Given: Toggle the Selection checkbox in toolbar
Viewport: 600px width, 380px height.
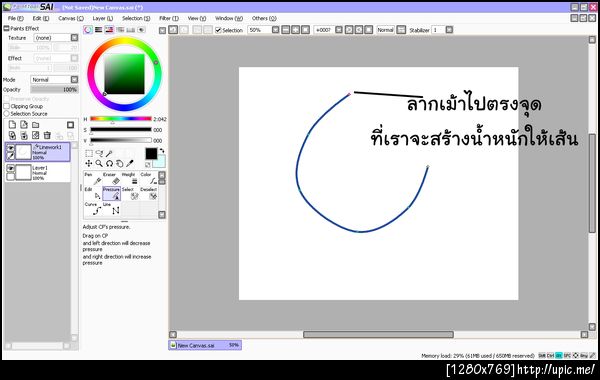Looking at the screenshot, I should click(x=218, y=30).
